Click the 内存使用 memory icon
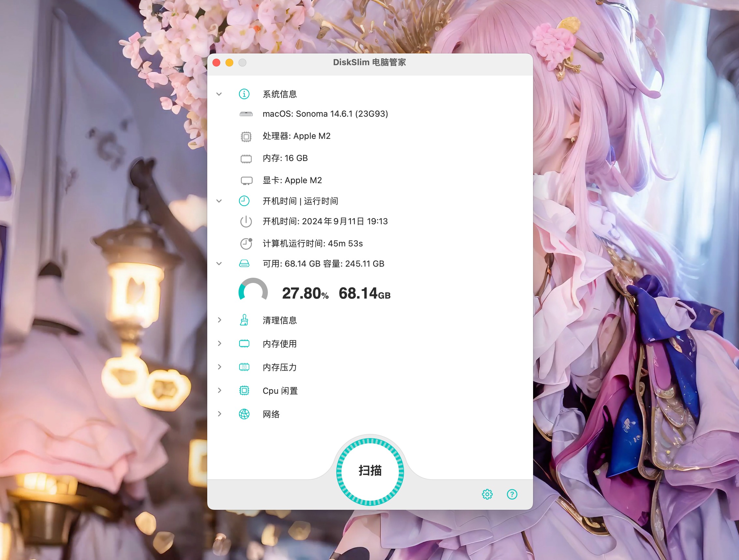Screen dimensions: 739x560 click(x=244, y=344)
